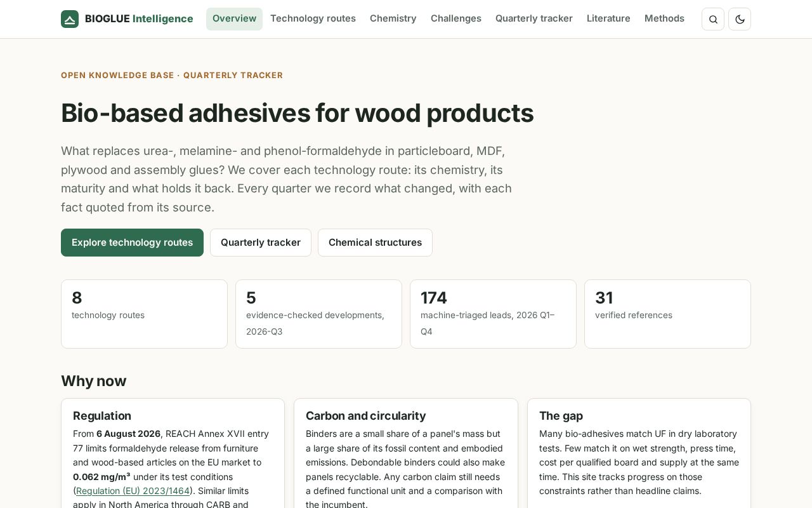Click the Explore technology routes button
Viewport: 812px width, 508px height.
(x=132, y=243)
